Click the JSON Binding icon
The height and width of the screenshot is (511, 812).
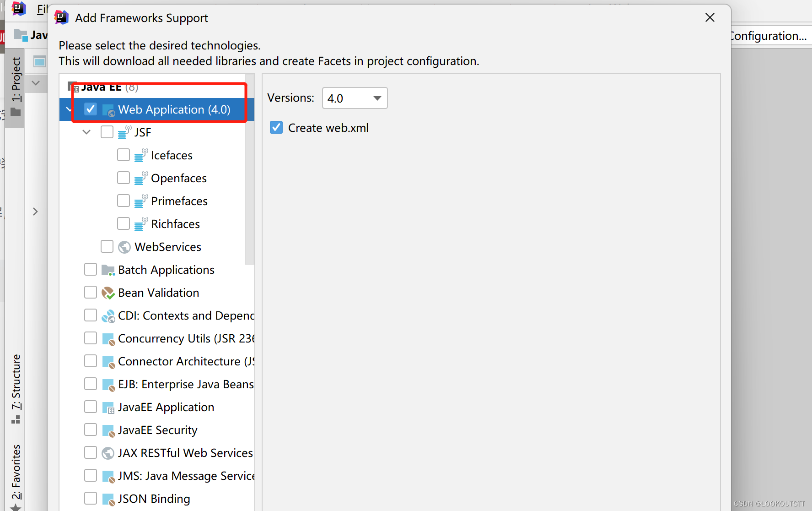click(108, 500)
